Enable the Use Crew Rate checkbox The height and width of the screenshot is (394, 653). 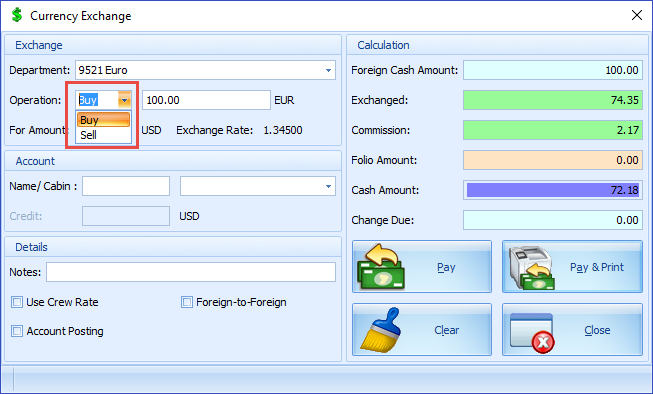tap(17, 302)
